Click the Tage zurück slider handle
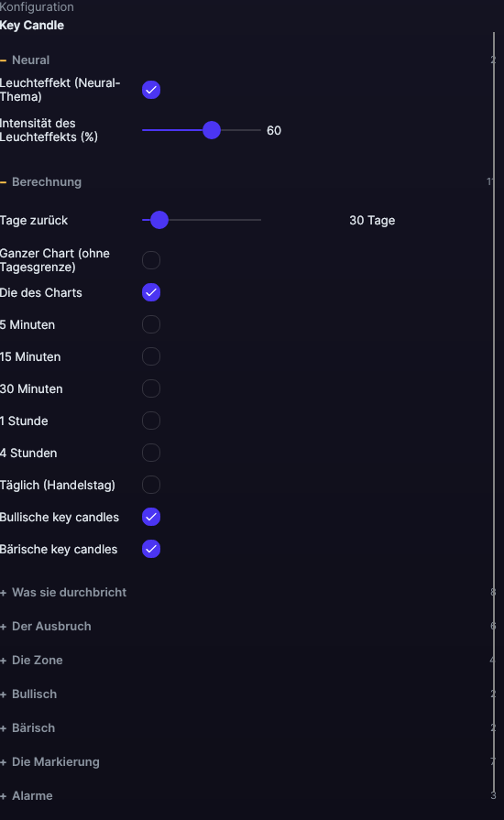The width and height of the screenshot is (504, 820). (159, 220)
